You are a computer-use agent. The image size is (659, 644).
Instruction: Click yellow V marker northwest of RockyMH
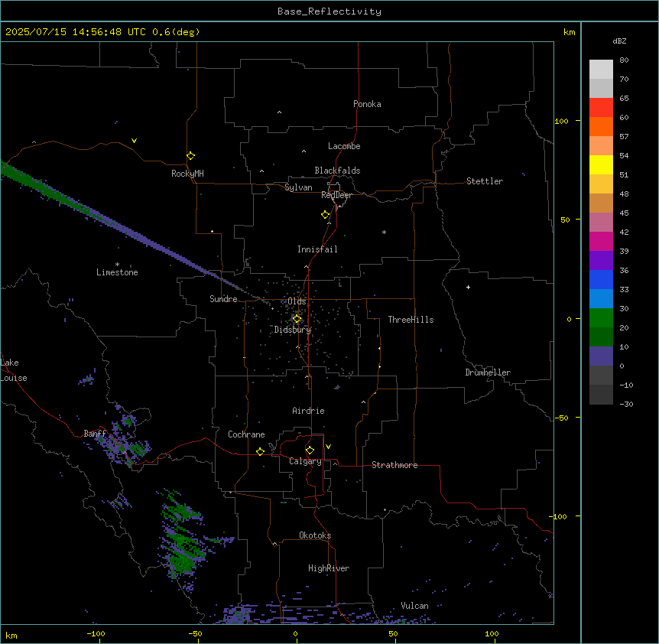click(x=134, y=141)
